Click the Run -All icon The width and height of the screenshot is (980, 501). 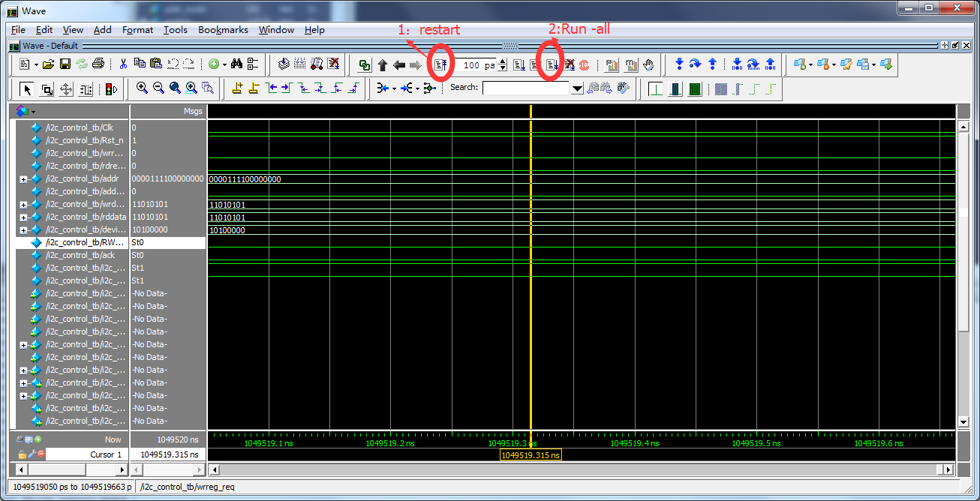click(x=552, y=65)
